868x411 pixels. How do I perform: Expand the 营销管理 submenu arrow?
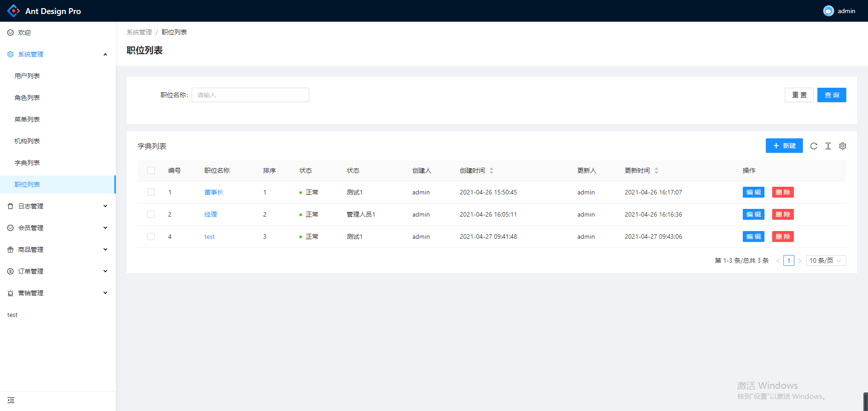point(105,293)
